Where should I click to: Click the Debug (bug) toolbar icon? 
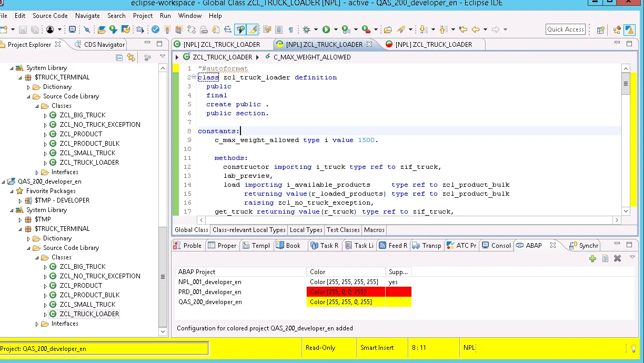pos(306,29)
